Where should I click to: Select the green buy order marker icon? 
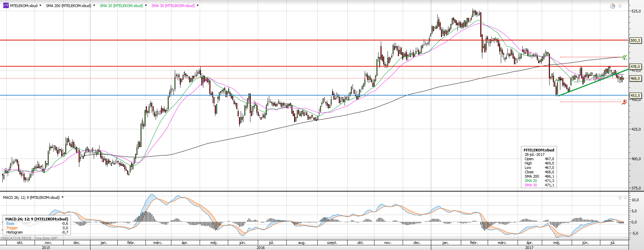click(624, 58)
